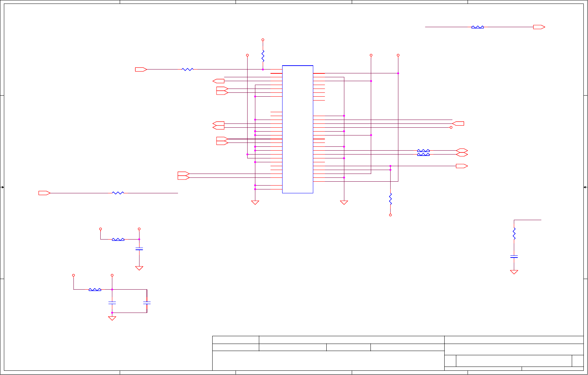Click the leftmost input port on the sheet

44,193
